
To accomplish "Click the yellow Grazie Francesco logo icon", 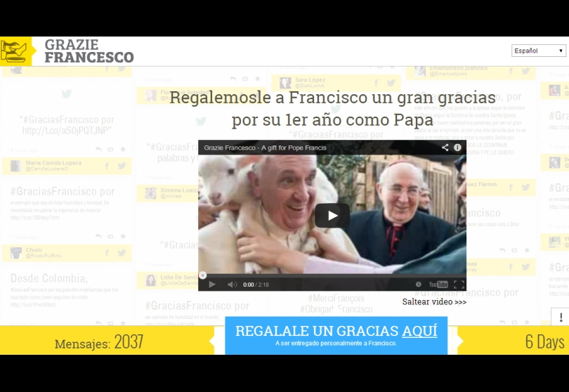I will [x=15, y=51].
